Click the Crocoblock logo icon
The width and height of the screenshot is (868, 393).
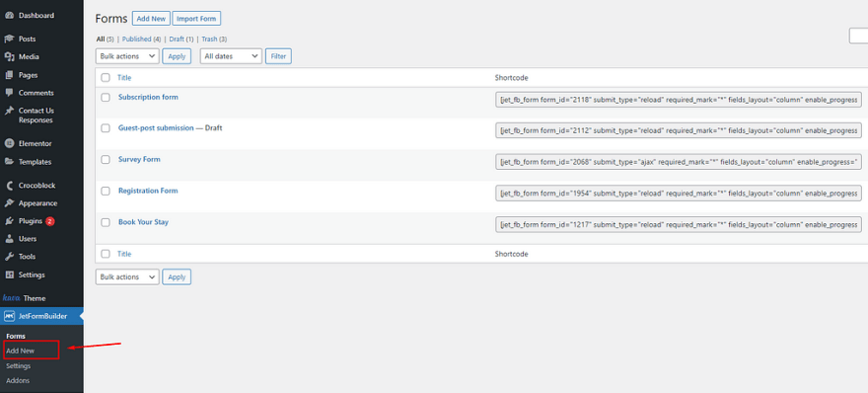9,185
